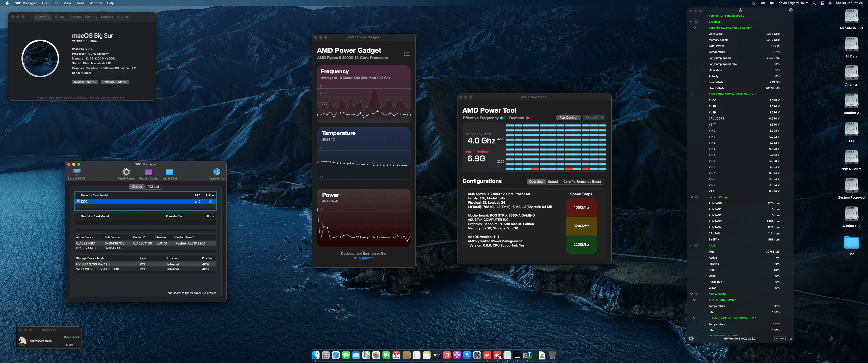Open Music from the Dock
868x363 pixels.
(x=447, y=355)
